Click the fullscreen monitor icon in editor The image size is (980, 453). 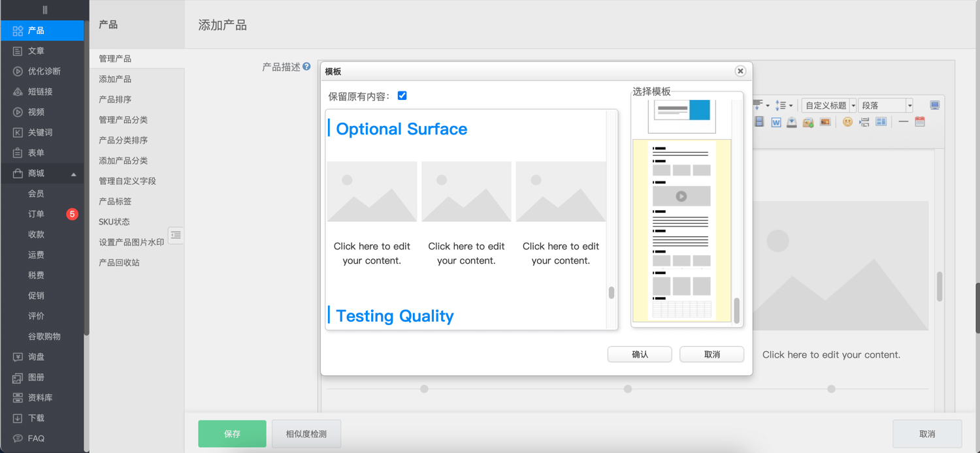tap(935, 105)
